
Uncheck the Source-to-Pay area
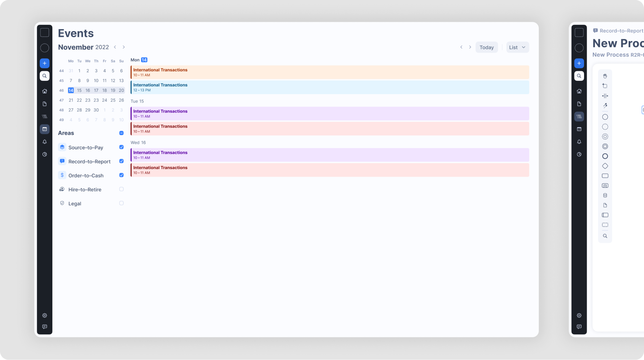click(x=121, y=147)
